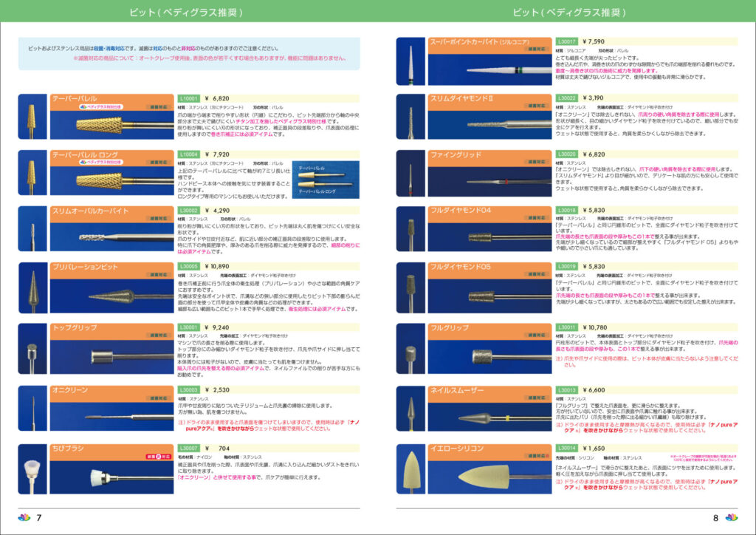The image size is (756, 535).
Task: Click the large gold テーパーバレル product photo
Action: [112, 125]
